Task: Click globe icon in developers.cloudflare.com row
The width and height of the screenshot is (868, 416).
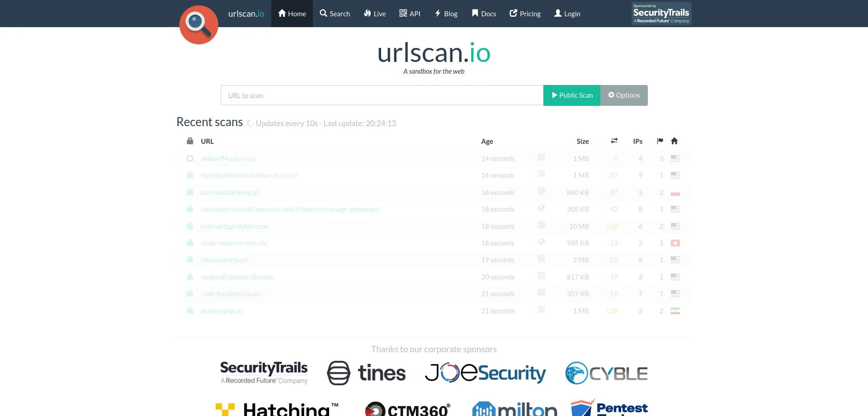Action: [542, 208]
